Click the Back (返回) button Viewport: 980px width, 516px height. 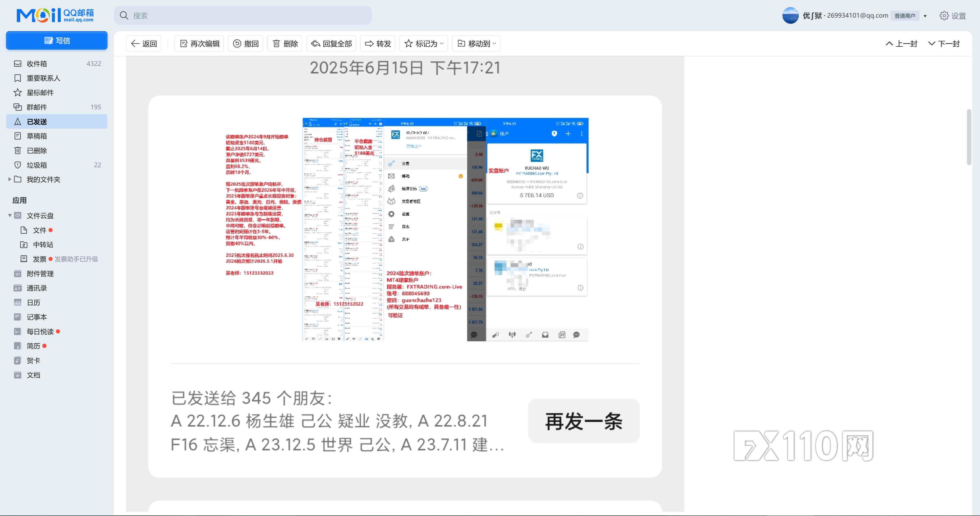point(144,43)
